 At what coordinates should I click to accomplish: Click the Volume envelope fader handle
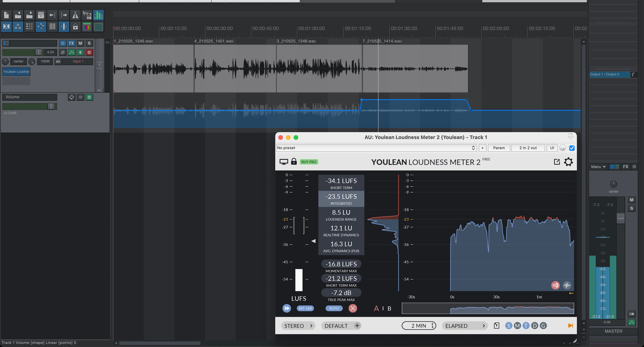point(51,106)
